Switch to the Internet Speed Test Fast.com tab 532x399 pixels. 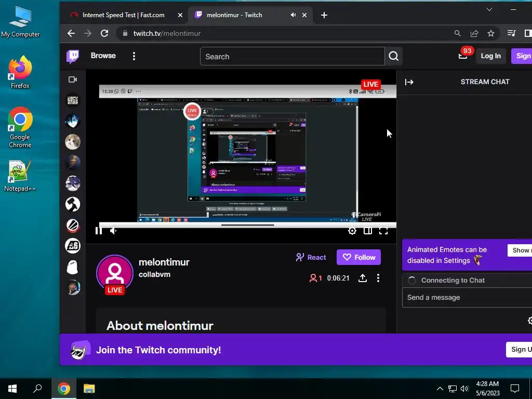click(x=124, y=15)
